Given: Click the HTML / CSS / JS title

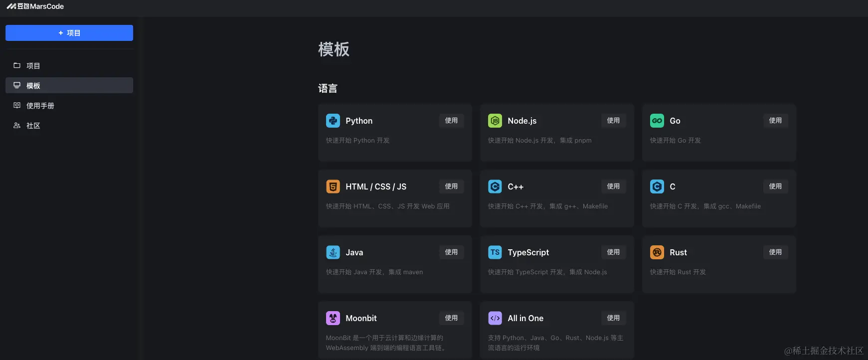Looking at the screenshot, I should click(376, 186).
